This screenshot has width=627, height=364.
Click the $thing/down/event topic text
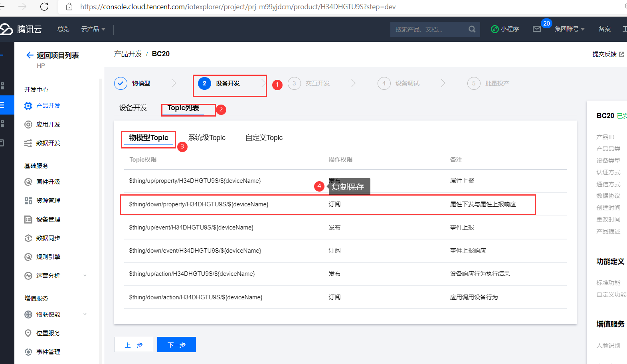195,251
